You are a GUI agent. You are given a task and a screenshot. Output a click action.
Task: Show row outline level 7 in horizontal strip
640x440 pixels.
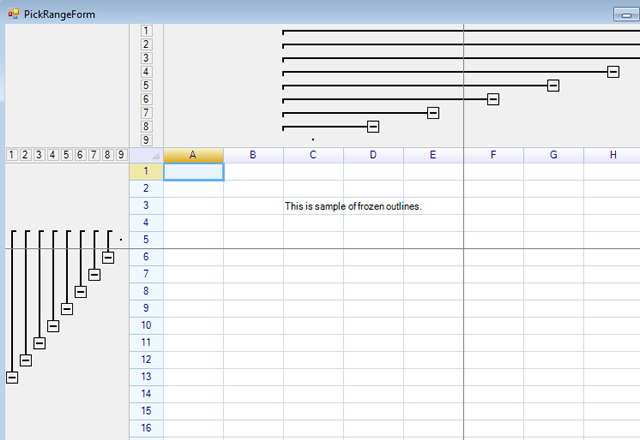tap(94, 155)
